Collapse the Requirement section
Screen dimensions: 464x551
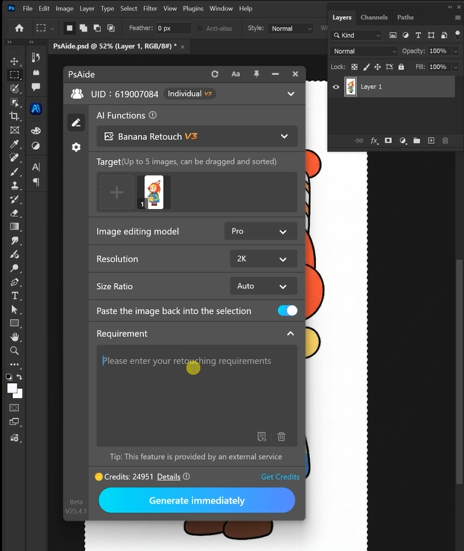tap(290, 333)
